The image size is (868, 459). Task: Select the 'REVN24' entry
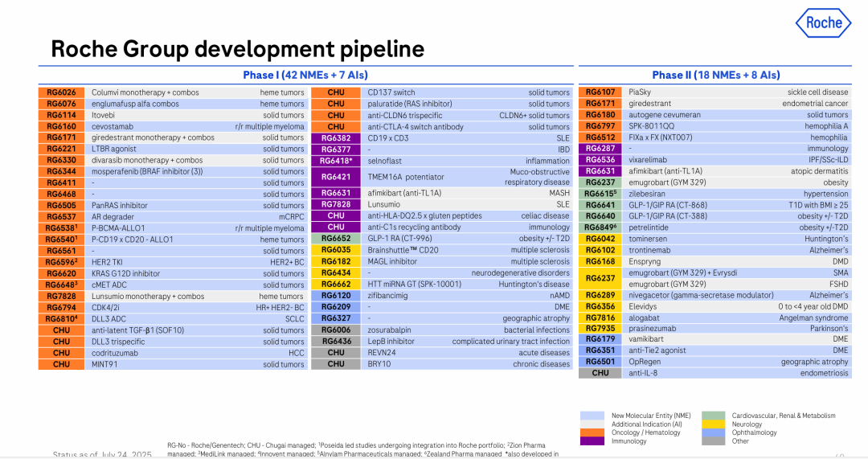pos(382,353)
